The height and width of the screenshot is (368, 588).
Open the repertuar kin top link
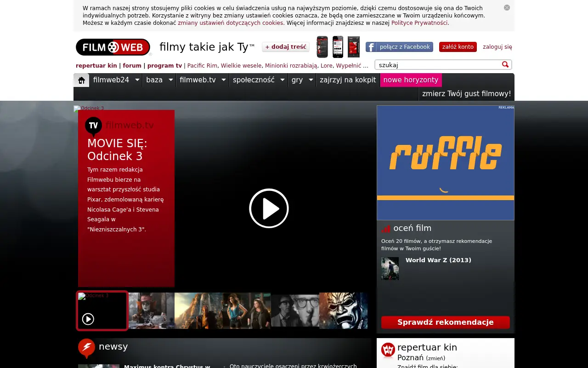96,66
